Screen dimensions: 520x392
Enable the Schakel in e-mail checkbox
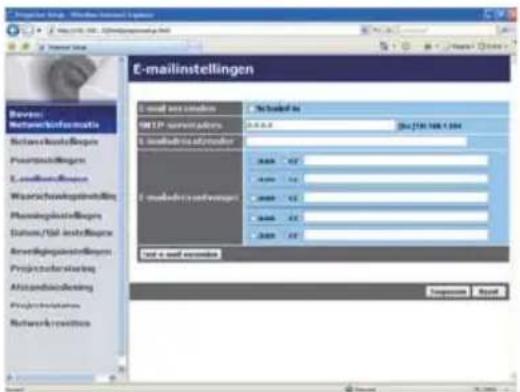pos(251,109)
